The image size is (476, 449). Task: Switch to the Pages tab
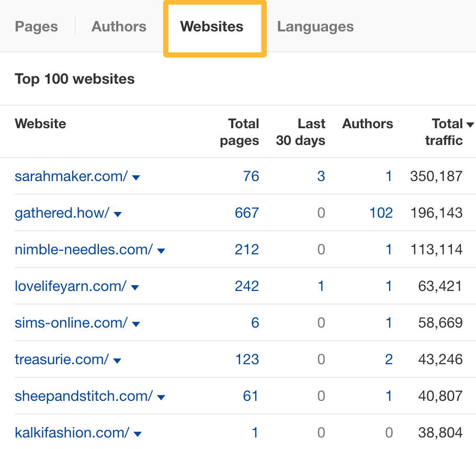pos(36,27)
